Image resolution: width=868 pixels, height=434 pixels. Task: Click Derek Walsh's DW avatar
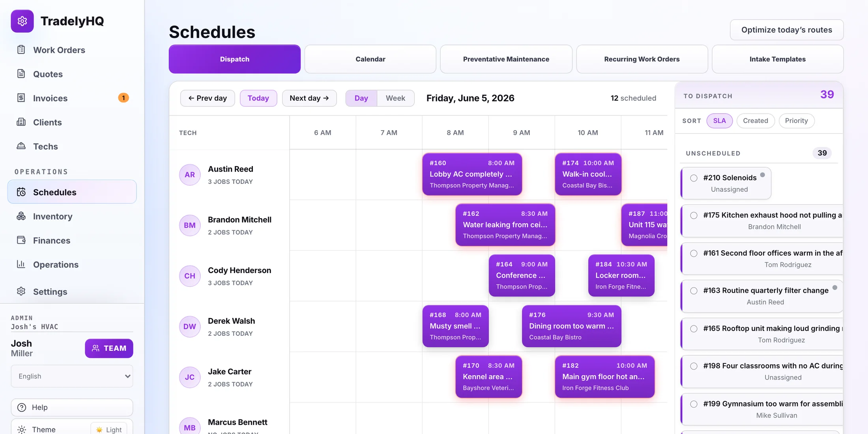point(190,326)
